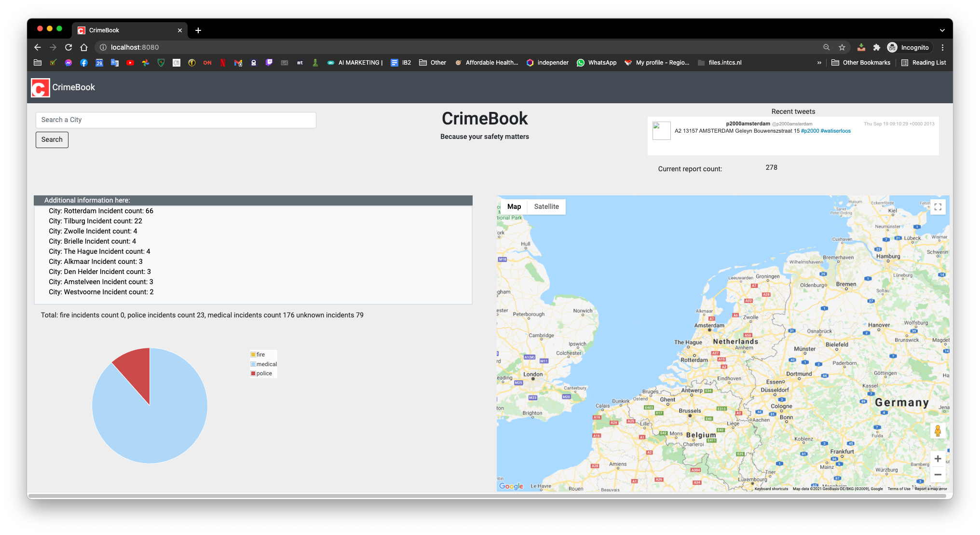The width and height of the screenshot is (980, 535).
Task: Click the Satellite view icon
Action: click(x=546, y=206)
